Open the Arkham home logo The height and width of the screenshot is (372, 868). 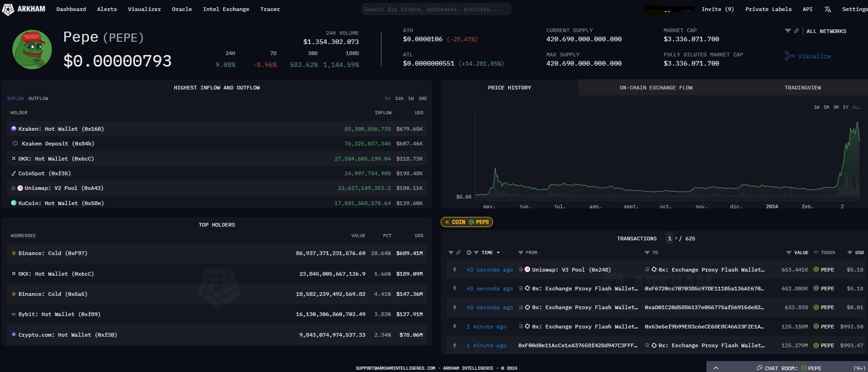tap(24, 9)
